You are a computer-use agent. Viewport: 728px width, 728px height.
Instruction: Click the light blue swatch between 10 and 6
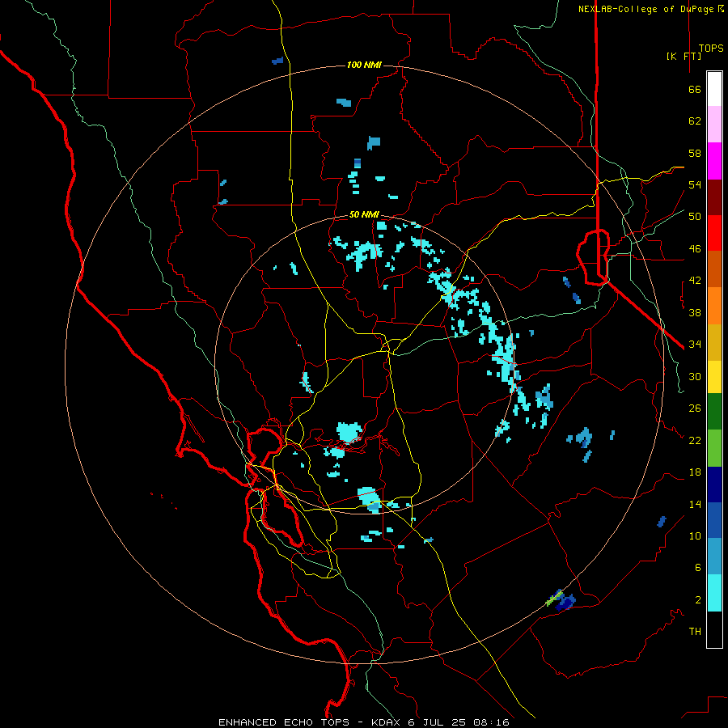click(x=714, y=557)
